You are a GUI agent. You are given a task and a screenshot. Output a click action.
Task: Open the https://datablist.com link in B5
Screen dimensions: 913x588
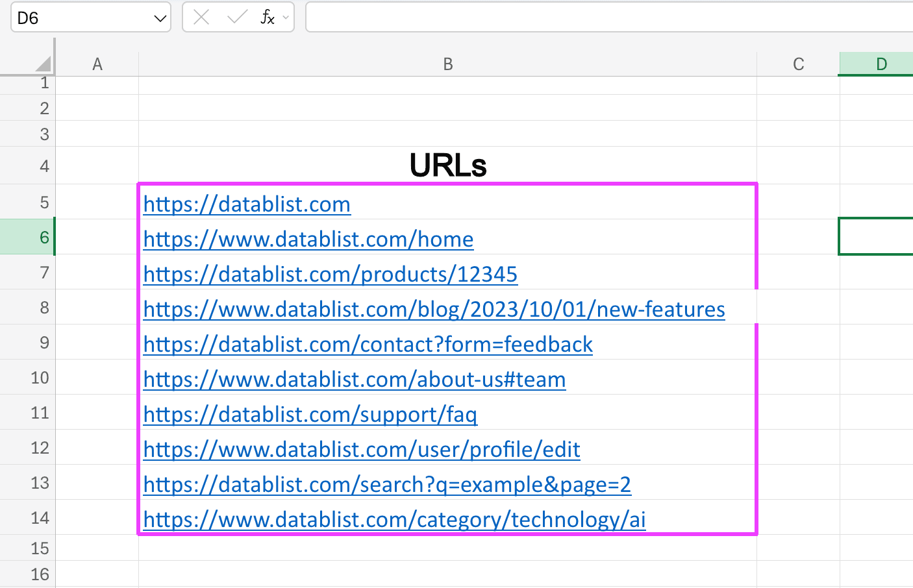click(x=247, y=204)
